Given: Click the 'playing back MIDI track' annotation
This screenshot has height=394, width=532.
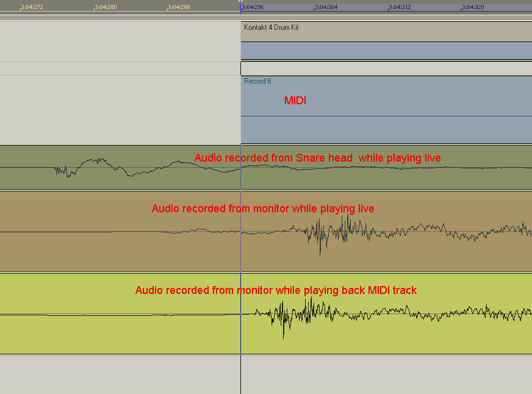Looking at the screenshot, I should [276, 290].
